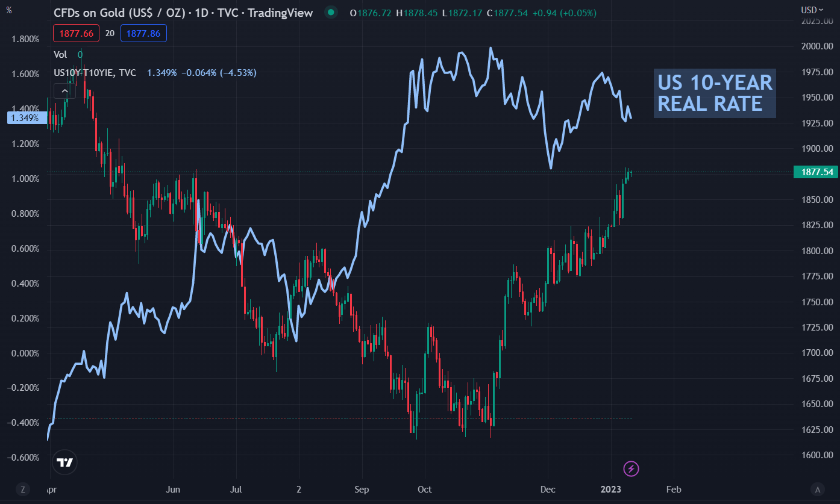Click the blue 1.349% left axis label
Screen dimensions: 840x504
tap(27, 118)
